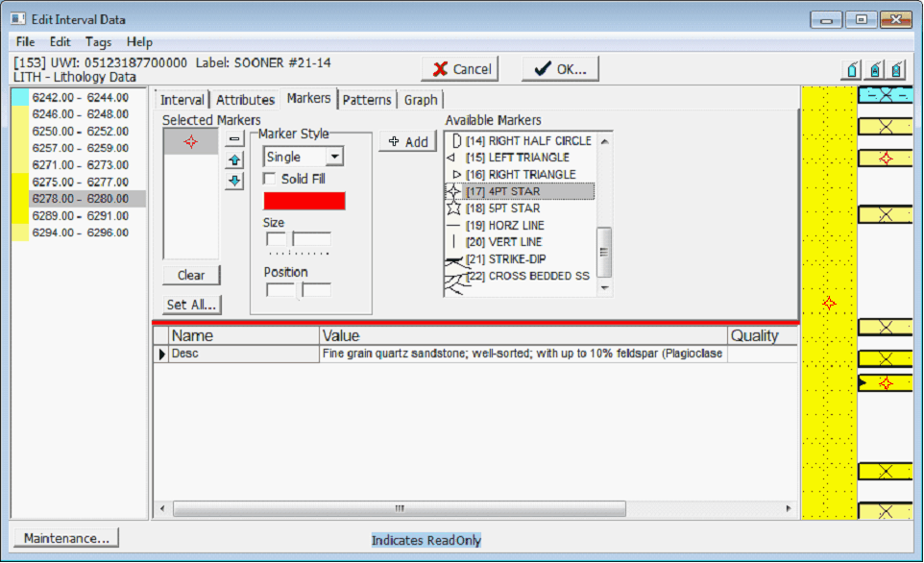Switch to the Patterns tab
This screenshot has width=924, height=563.
pos(367,100)
